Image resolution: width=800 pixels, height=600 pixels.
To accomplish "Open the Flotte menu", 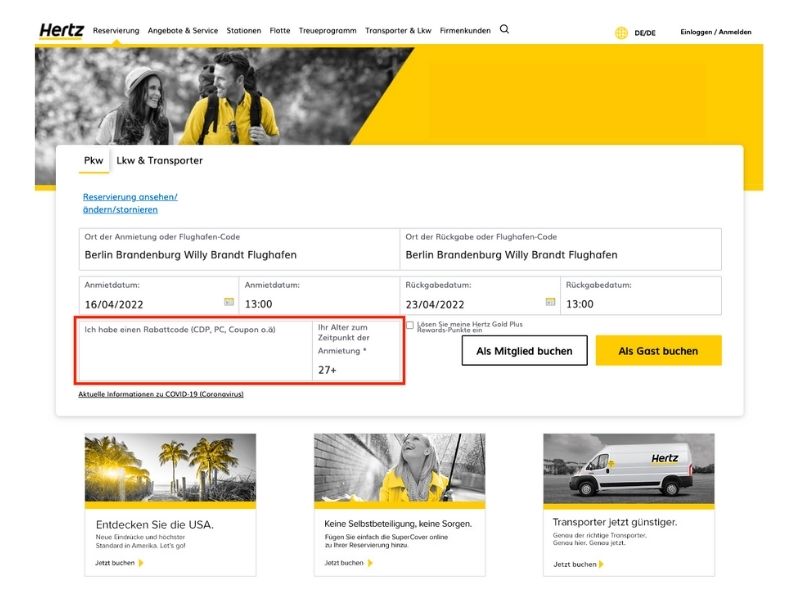I will (x=280, y=31).
